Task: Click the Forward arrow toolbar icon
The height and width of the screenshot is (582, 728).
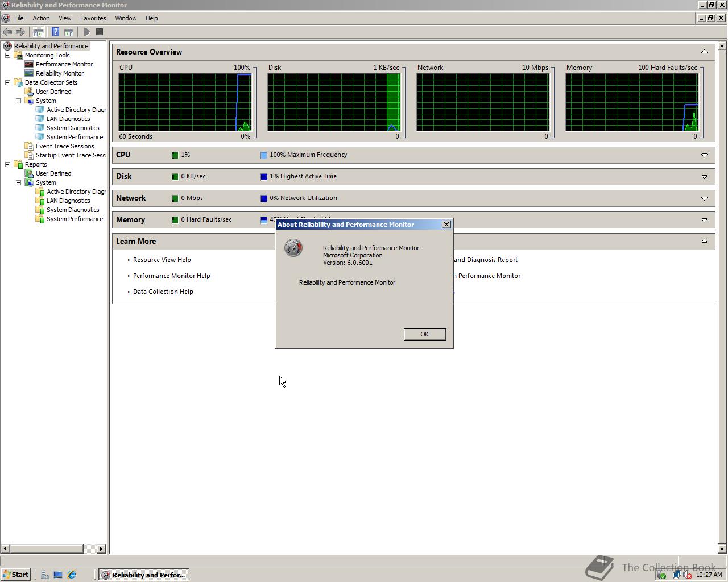Action: point(20,32)
